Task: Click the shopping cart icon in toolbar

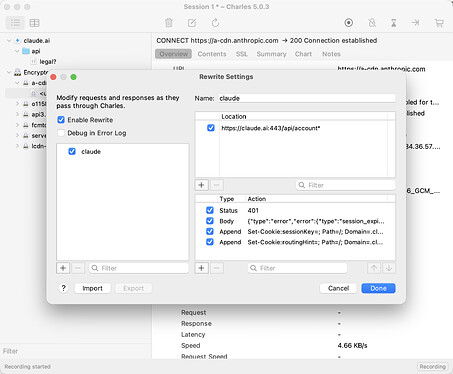Action: coord(439,23)
